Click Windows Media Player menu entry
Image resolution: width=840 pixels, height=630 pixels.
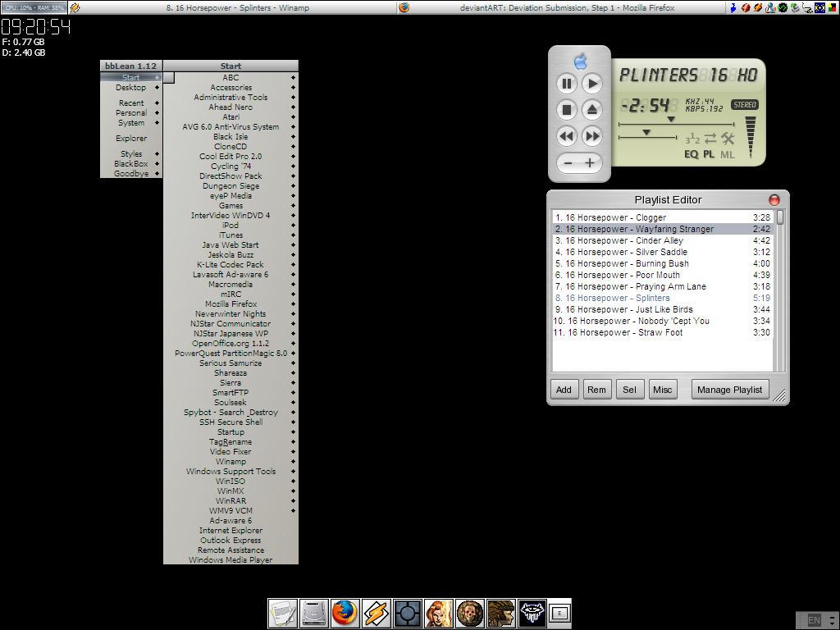231,559
